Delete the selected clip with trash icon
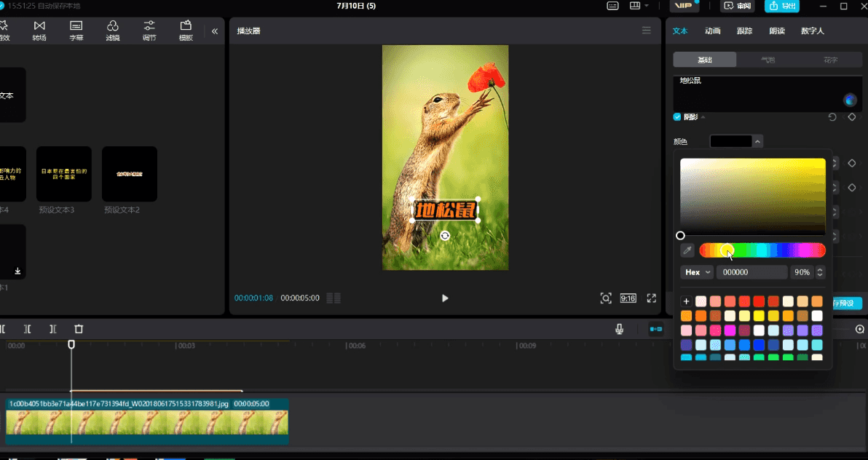The image size is (868, 460). tap(79, 329)
